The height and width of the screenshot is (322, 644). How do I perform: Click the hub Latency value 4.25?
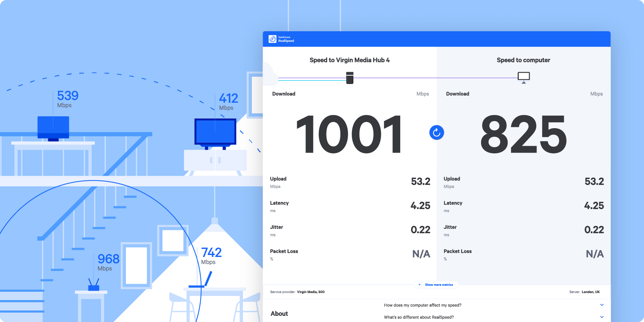pyautogui.click(x=420, y=206)
